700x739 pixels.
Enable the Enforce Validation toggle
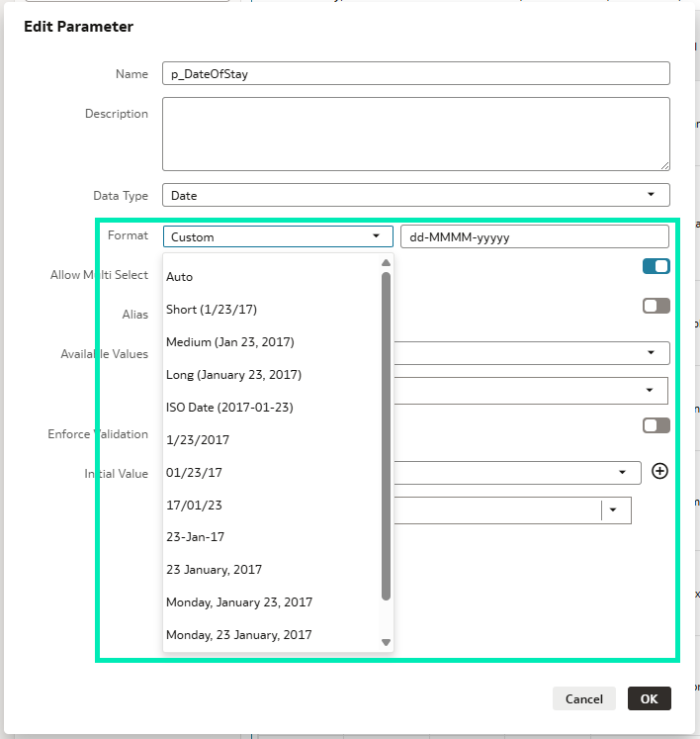[x=656, y=425]
